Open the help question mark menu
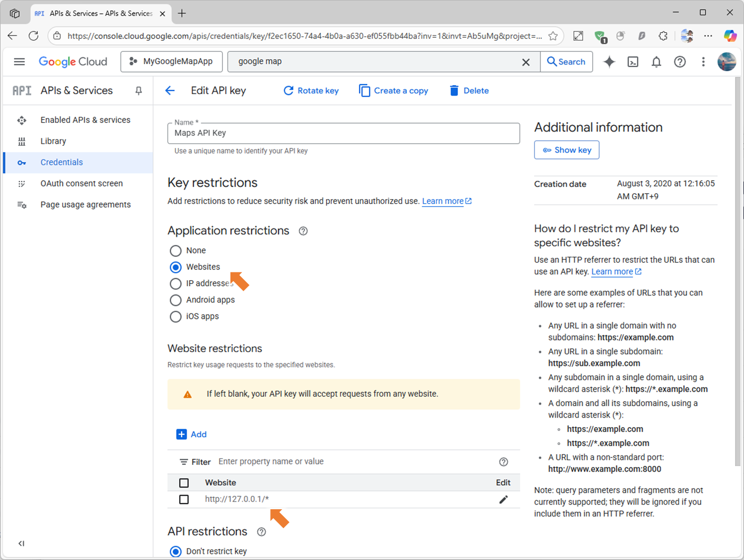 point(680,62)
